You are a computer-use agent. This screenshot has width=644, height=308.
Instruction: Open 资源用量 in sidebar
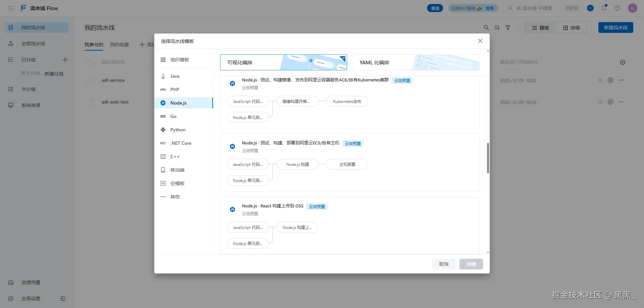[x=37, y=283]
